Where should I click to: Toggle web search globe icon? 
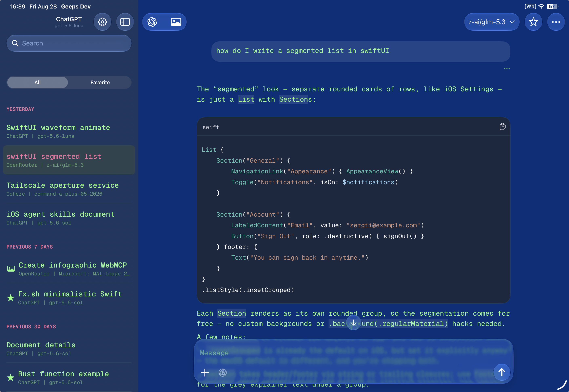(x=222, y=372)
